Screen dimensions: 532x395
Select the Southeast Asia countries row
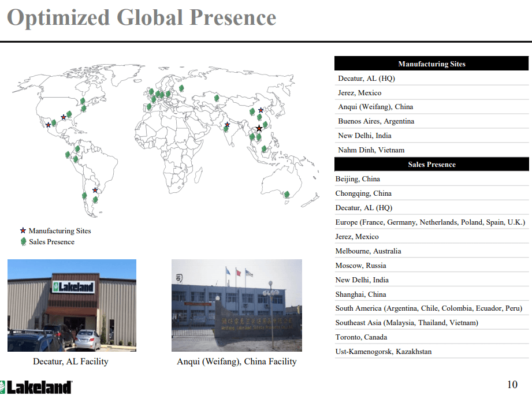[431, 322]
